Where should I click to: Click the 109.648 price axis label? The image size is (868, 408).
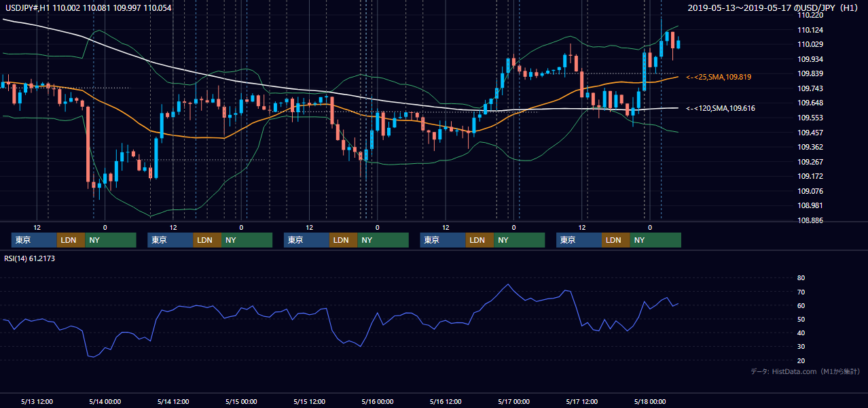(x=810, y=103)
